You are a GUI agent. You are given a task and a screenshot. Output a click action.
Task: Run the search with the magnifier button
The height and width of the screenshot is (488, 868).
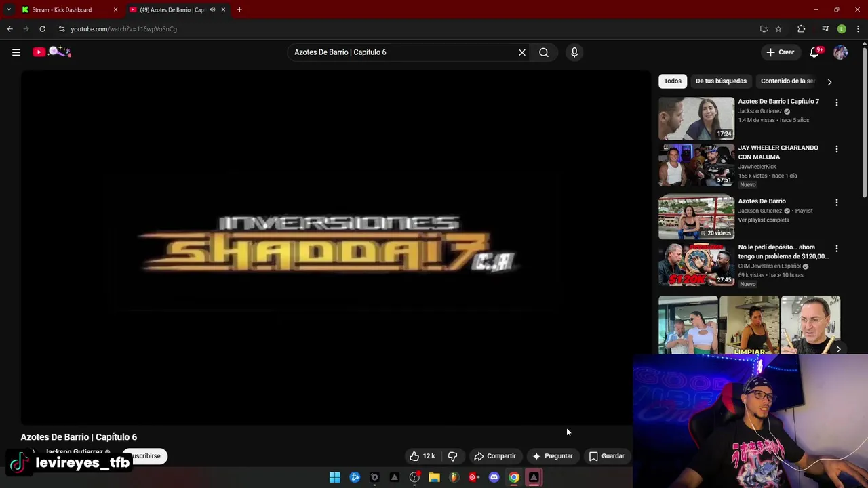[544, 52]
